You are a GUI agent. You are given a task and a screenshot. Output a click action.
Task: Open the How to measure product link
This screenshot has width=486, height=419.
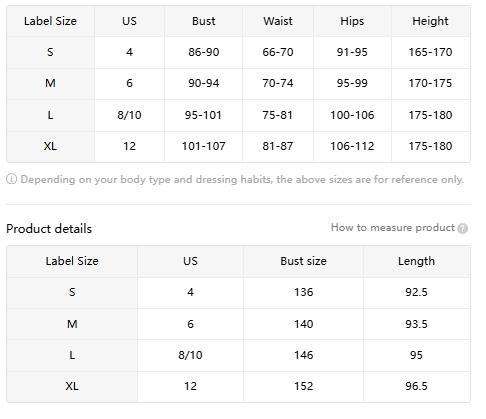tap(393, 228)
